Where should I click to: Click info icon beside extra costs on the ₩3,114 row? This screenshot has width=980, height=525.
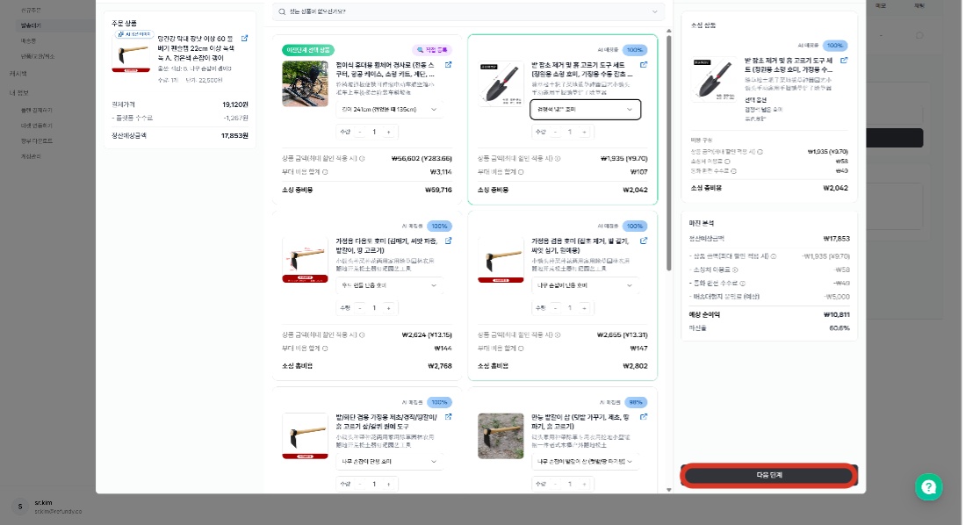(x=325, y=172)
